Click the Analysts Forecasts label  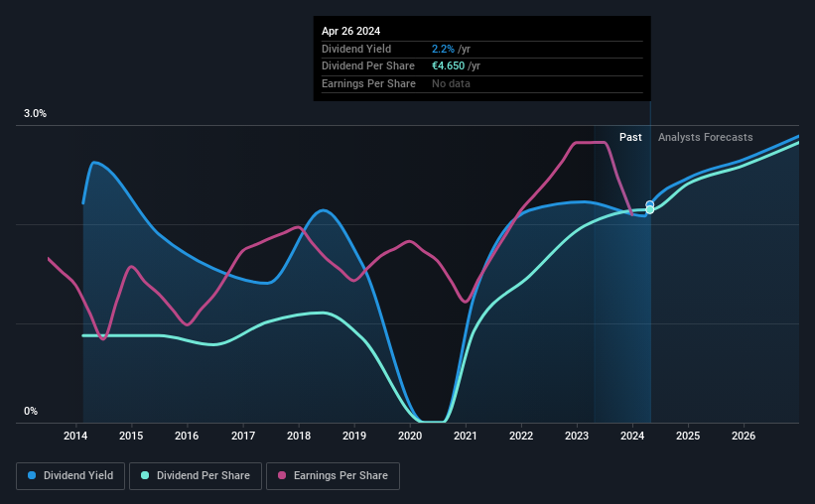(x=706, y=137)
